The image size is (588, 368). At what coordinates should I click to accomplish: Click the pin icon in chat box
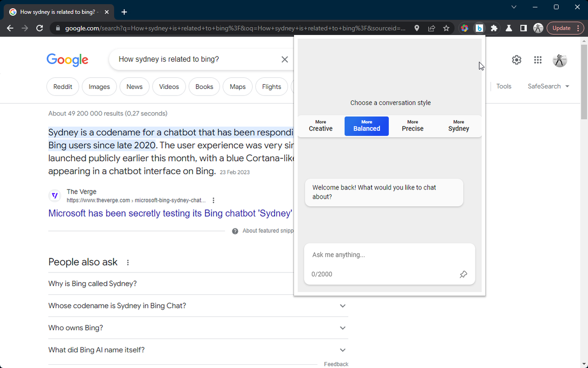(x=463, y=274)
